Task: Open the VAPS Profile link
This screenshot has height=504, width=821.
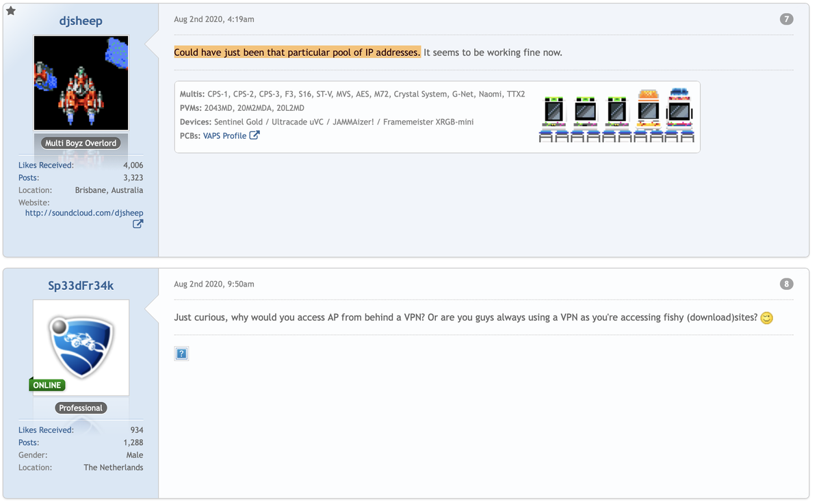Action: pyautogui.click(x=224, y=135)
